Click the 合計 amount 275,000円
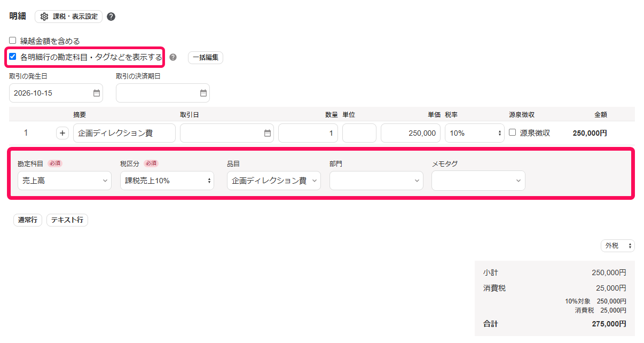644x343 pixels. click(x=609, y=324)
